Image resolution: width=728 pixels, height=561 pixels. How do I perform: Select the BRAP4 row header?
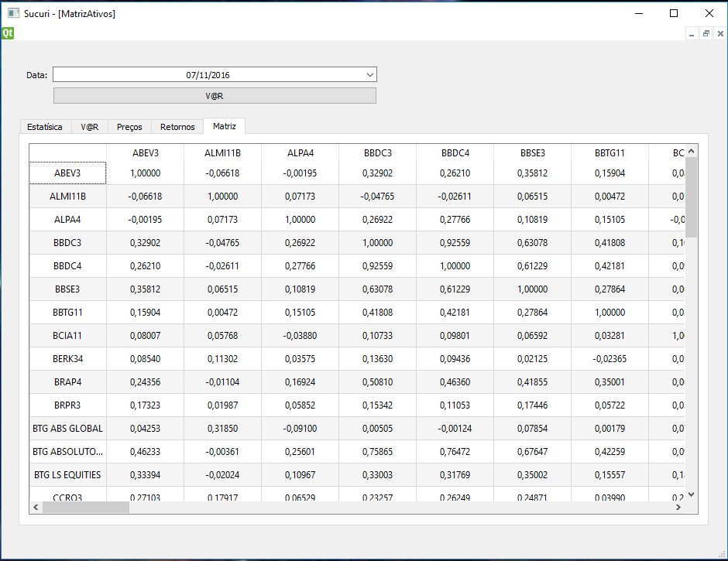68,382
